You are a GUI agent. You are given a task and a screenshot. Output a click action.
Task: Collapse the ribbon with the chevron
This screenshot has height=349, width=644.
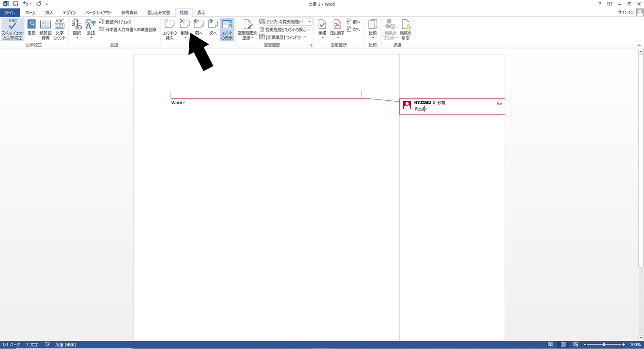click(639, 45)
